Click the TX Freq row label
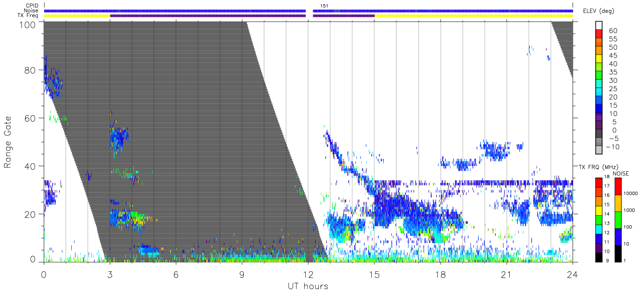The image size is (644, 297). tap(28, 16)
